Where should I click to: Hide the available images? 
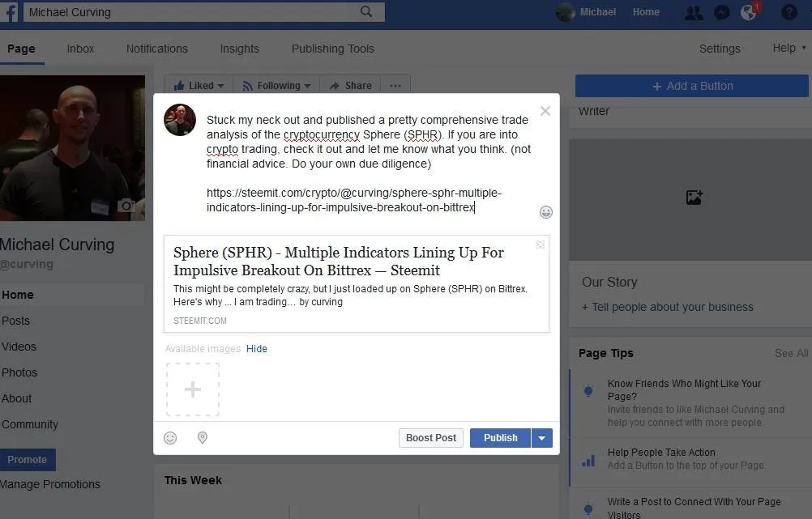[x=256, y=349]
